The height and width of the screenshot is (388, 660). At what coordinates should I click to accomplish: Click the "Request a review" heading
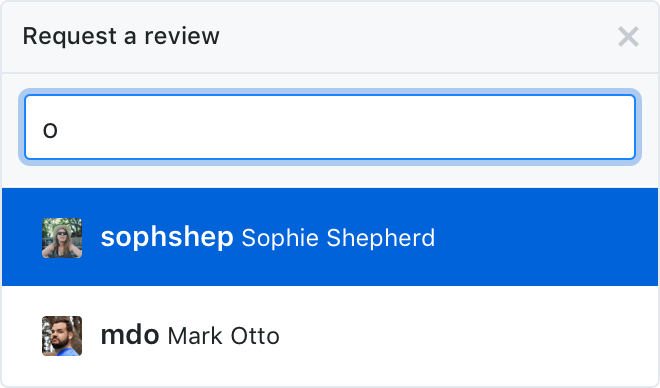click(x=121, y=36)
